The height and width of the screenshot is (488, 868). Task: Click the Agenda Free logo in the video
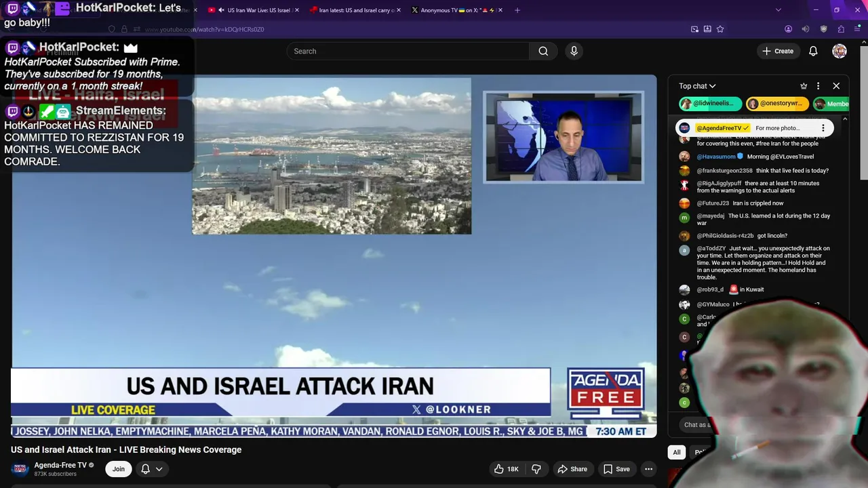tap(605, 394)
